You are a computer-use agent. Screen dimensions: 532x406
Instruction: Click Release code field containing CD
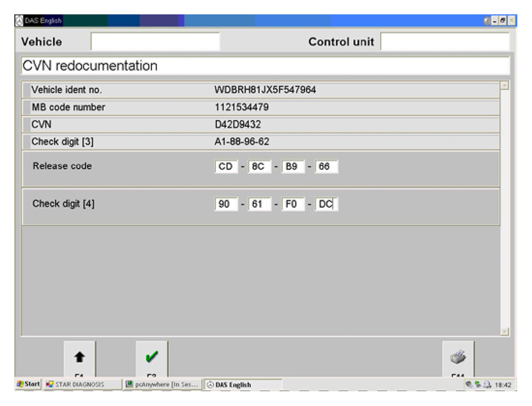click(x=225, y=167)
